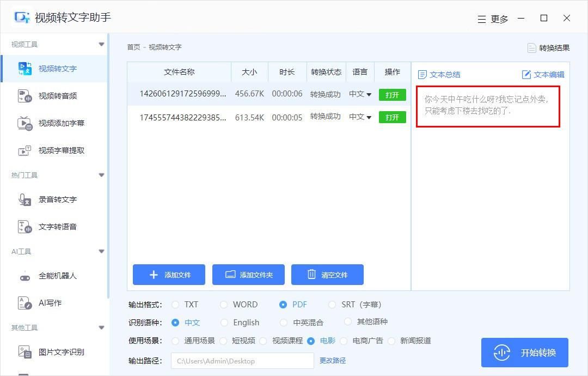Image resolution: width=588 pixels, height=376 pixels.
Task: Click the 文件名称 column header
Action: [179, 72]
